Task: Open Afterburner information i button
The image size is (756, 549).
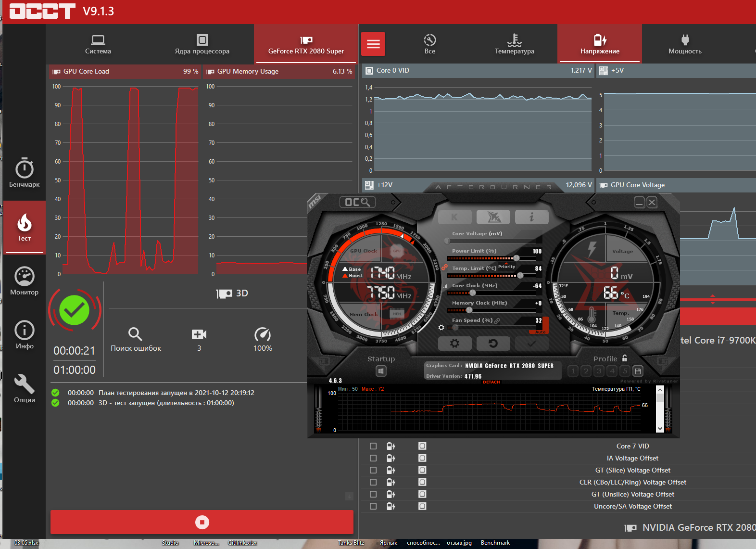Action: tap(531, 217)
